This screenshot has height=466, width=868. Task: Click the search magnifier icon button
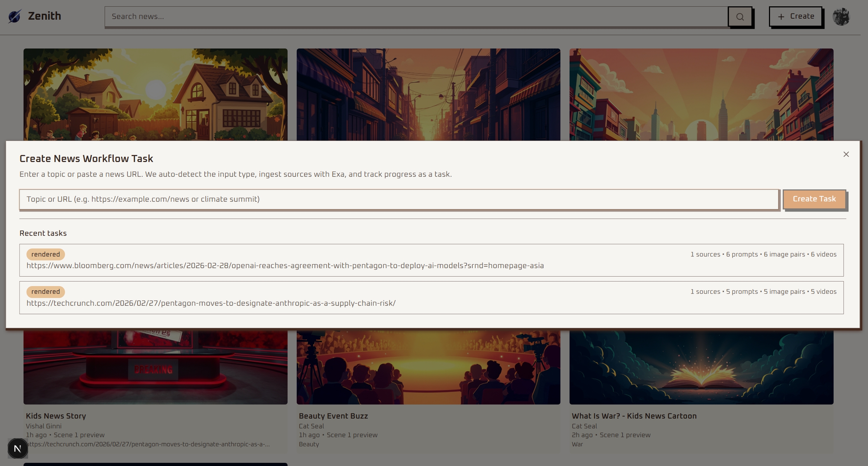coord(740,17)
